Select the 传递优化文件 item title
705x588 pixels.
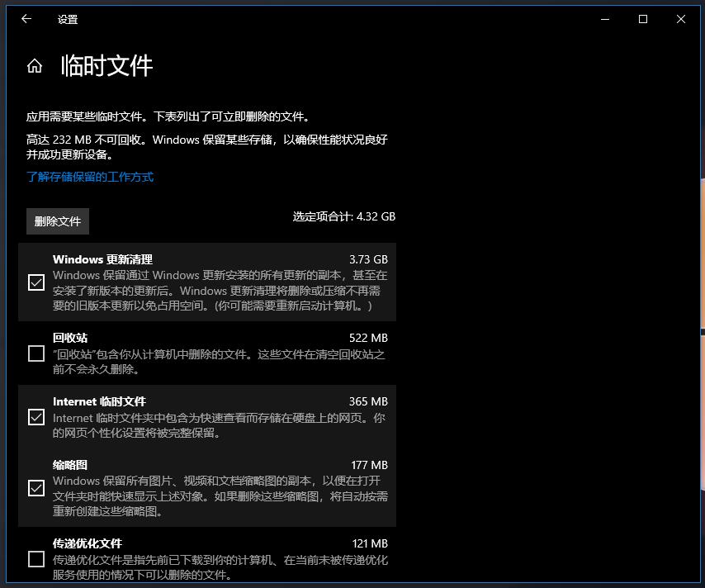coord(88,543)
